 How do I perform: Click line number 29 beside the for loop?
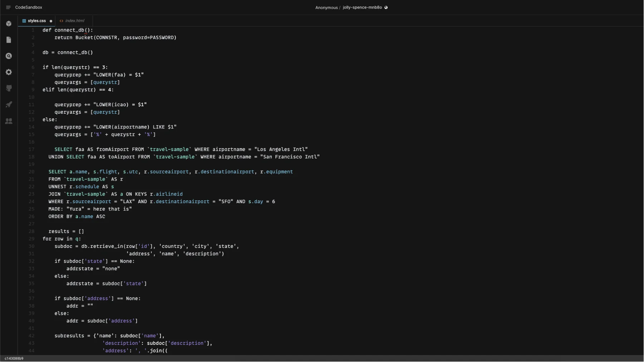(x=31, y=239)
